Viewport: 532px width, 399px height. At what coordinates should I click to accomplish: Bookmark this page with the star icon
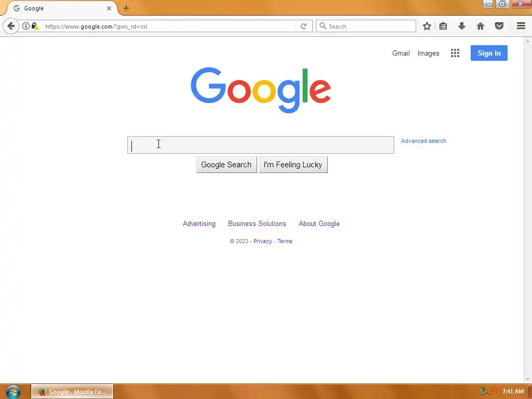click(x=427, y=26)
